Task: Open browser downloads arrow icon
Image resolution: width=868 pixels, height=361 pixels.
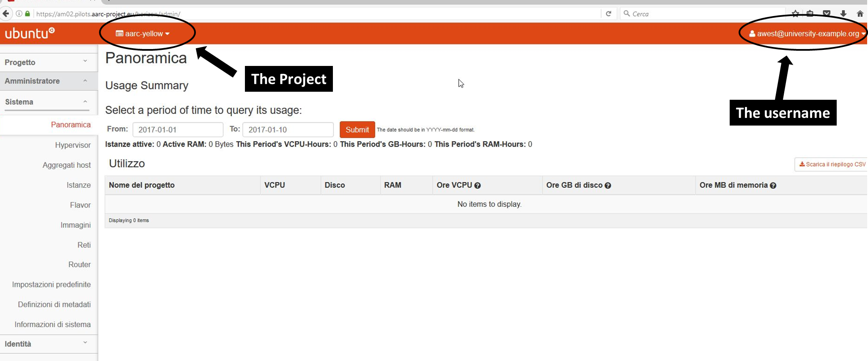Action: point(843,14)
